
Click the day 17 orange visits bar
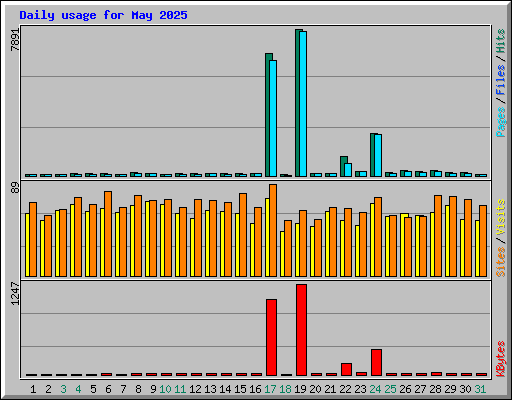[x=273, y=230]
